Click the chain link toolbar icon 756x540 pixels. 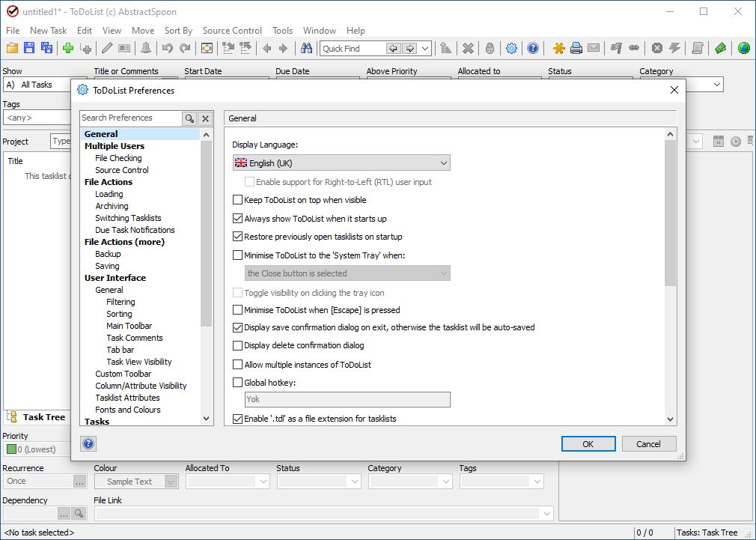pyautogui.click(x=634, y=48)
